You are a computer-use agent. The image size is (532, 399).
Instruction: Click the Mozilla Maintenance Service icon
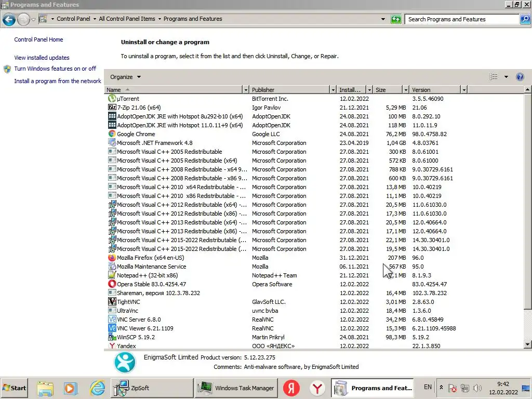pos(112,266)
